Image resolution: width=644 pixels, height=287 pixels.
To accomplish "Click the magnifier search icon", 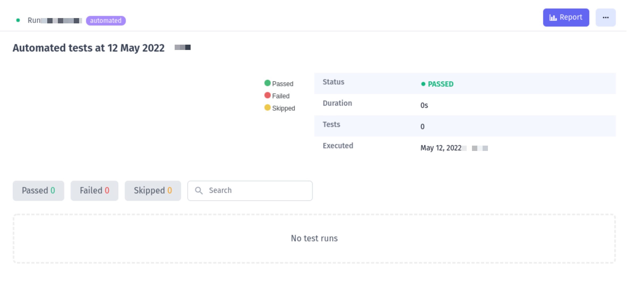I will pos(199,191).
